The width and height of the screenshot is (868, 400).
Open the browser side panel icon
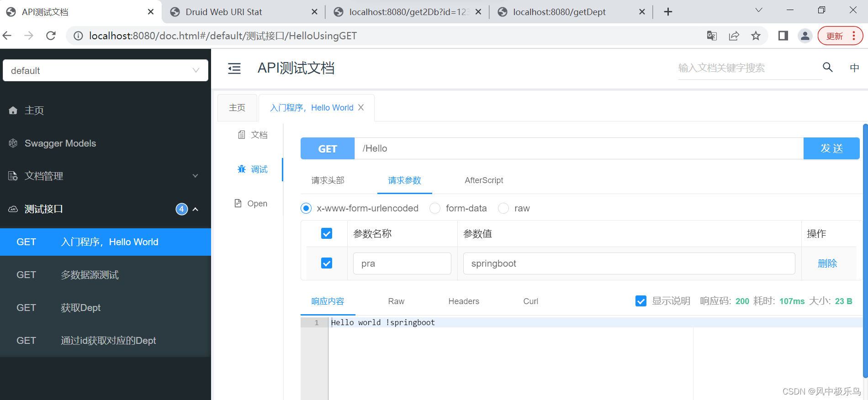(783, 36)
